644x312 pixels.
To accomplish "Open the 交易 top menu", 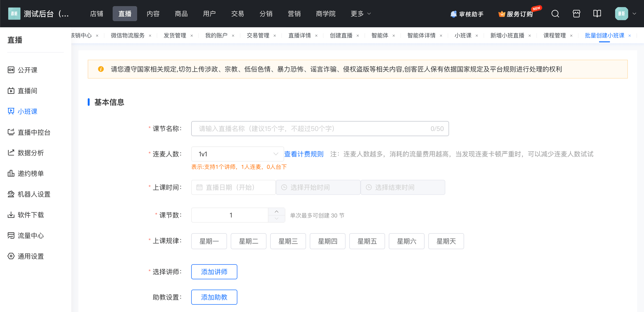I will (x=237, y=13).
